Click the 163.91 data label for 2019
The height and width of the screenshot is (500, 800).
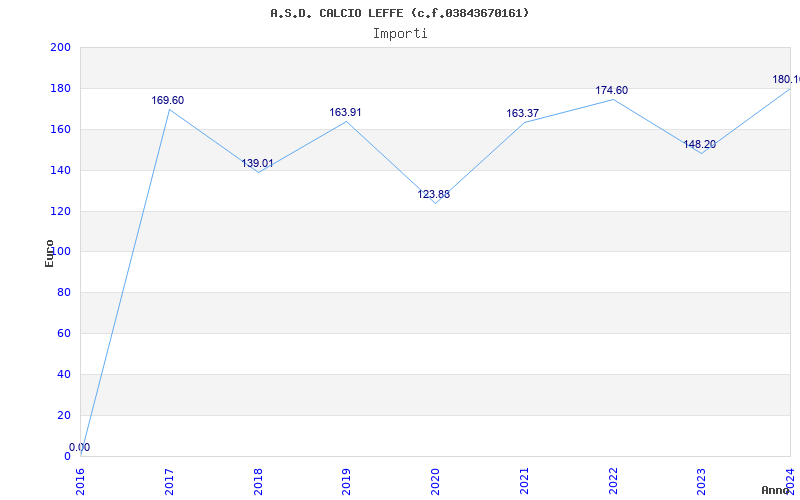[x=345, y=112]
